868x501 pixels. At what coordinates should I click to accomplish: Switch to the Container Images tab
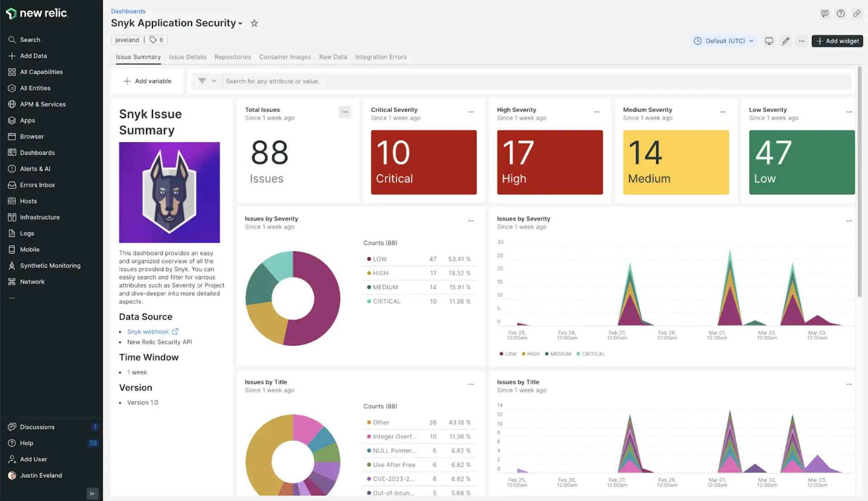[285, 57]
